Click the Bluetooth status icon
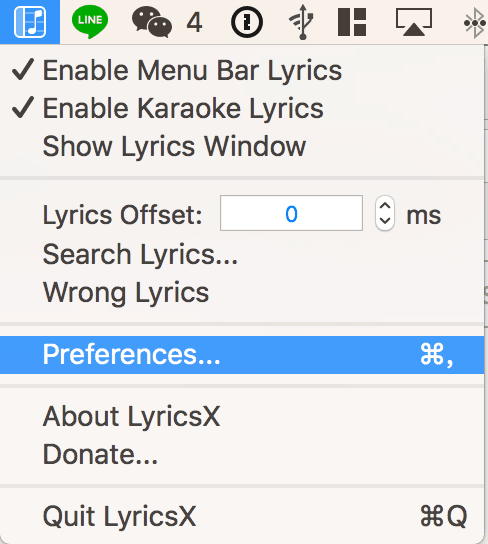488x544 pixels. 476,23
